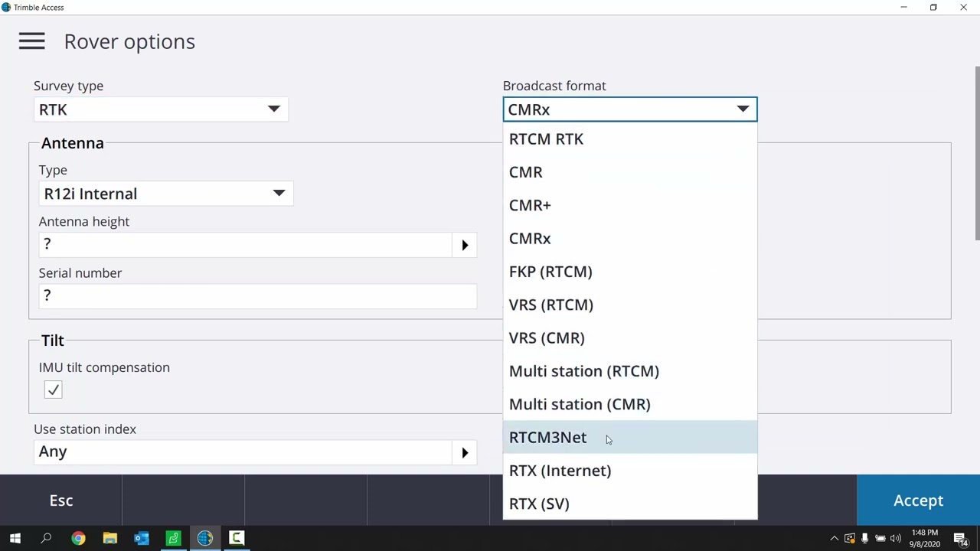Select RTCM3Net broadcast format
Image resolution: width=980 pixels, height=551 pixels.
[630, 438]
